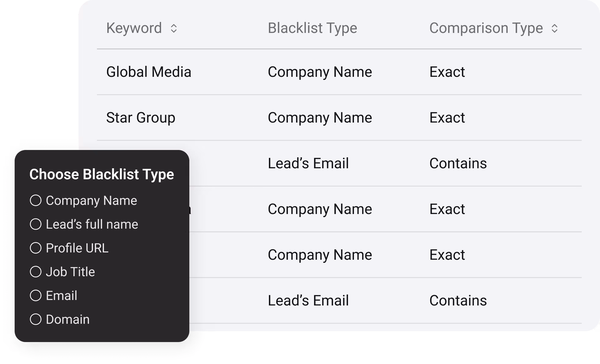Pick the Profile URL radio button

coord(36,248)
